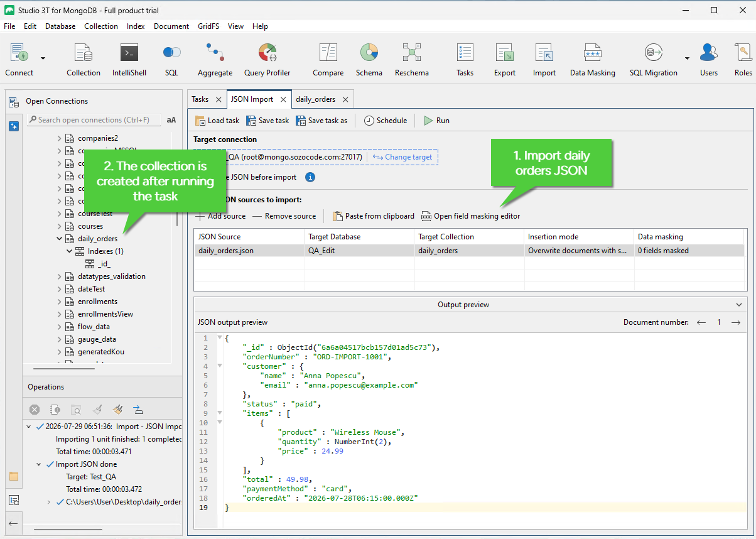Select the dateTest collection
The width and height of the screenshot is (756, 539).
click(91, 289)
